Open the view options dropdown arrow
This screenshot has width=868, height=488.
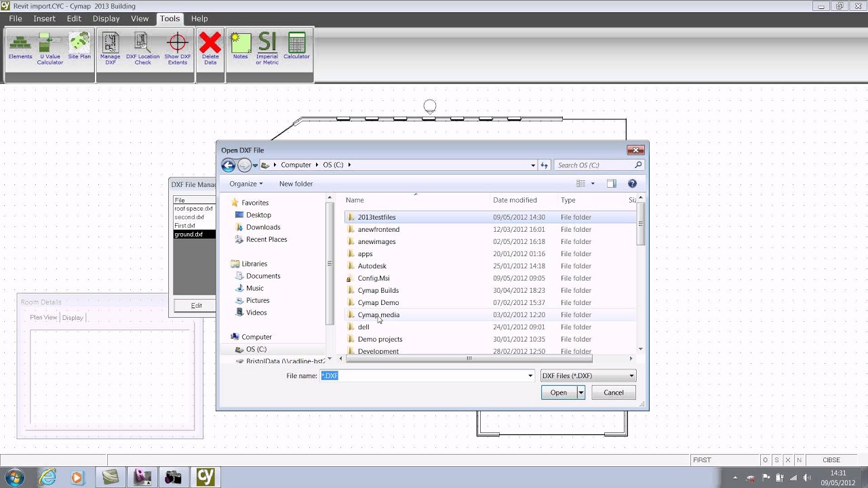(x=593, y=184)
